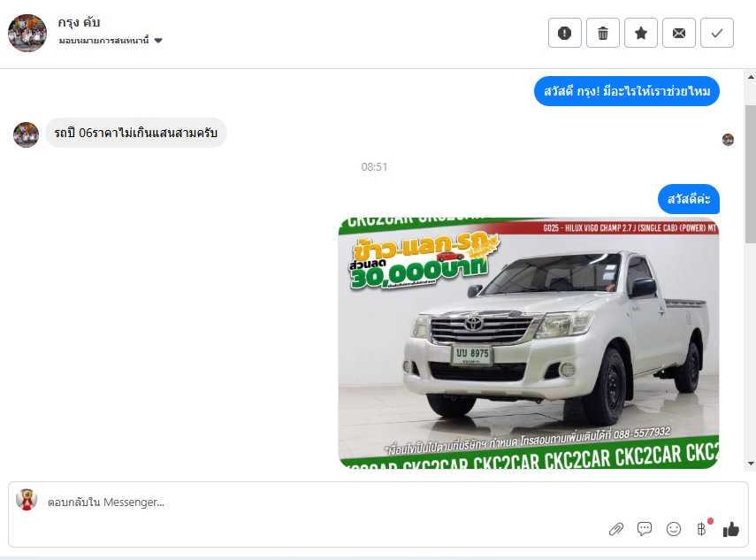This screenshot has height=560, width=756.
Task: Open the Hilux Vigo truck image
Action: tap(529, 343)
